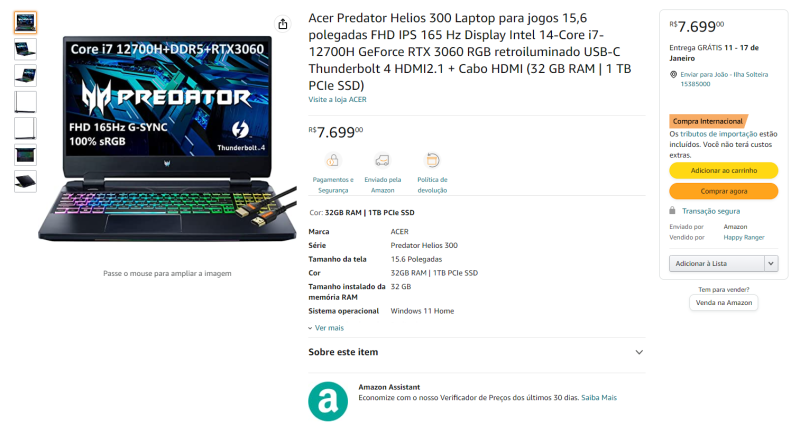This screenshot has height=425, width=800.
Task: Open Saiba Mais link for price checker
Action: (x=599, y=397)
